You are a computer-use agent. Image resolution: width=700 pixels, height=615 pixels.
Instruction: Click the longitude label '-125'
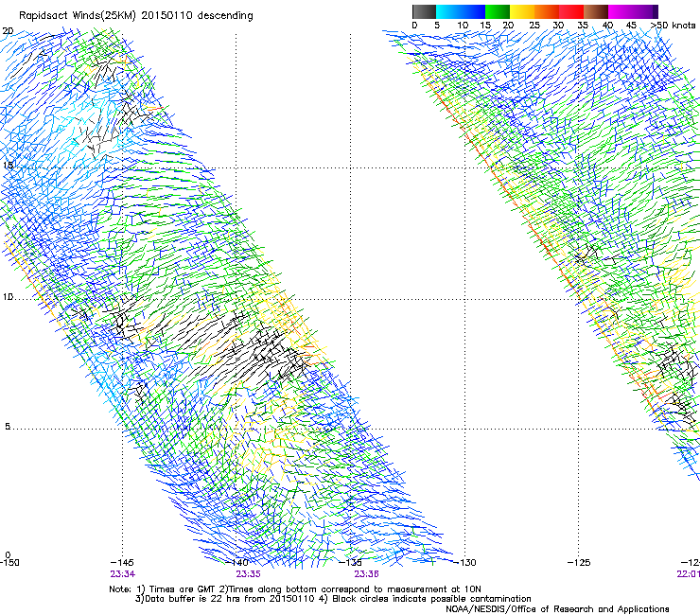coord(579,563)
